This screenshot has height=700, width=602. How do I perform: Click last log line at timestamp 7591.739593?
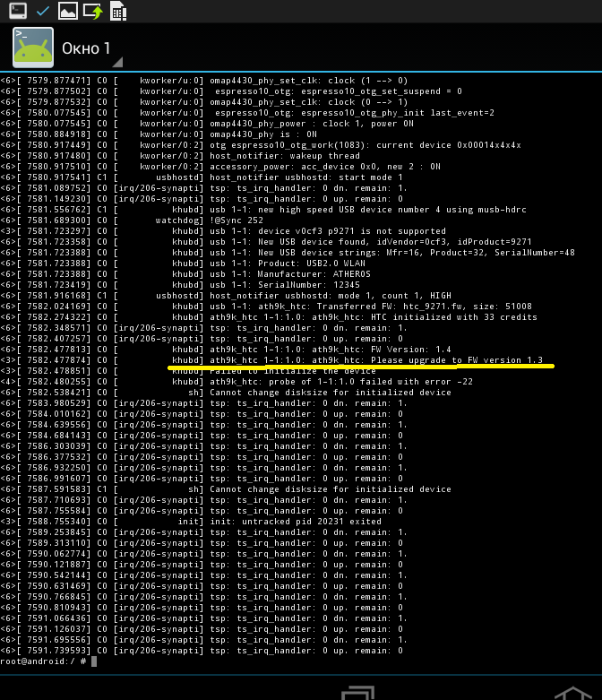(x=202, y=651)
